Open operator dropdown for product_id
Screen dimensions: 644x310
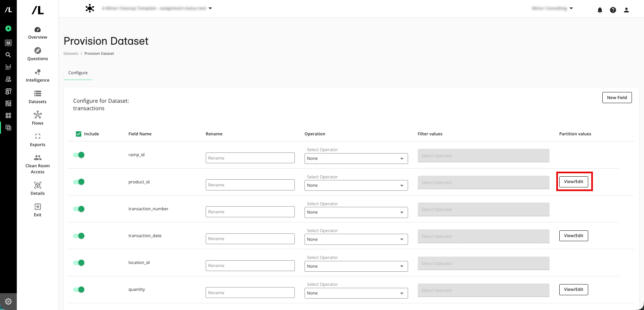[356, 185]
